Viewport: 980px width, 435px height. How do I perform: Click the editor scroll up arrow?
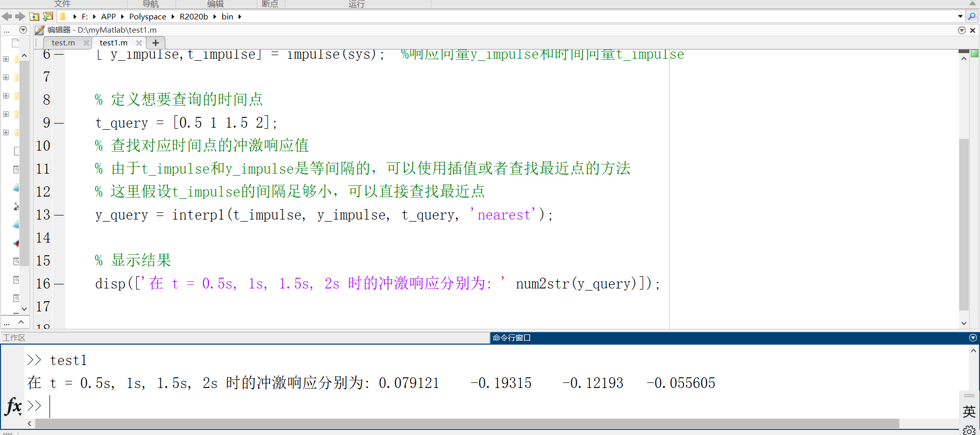point(964,59)
